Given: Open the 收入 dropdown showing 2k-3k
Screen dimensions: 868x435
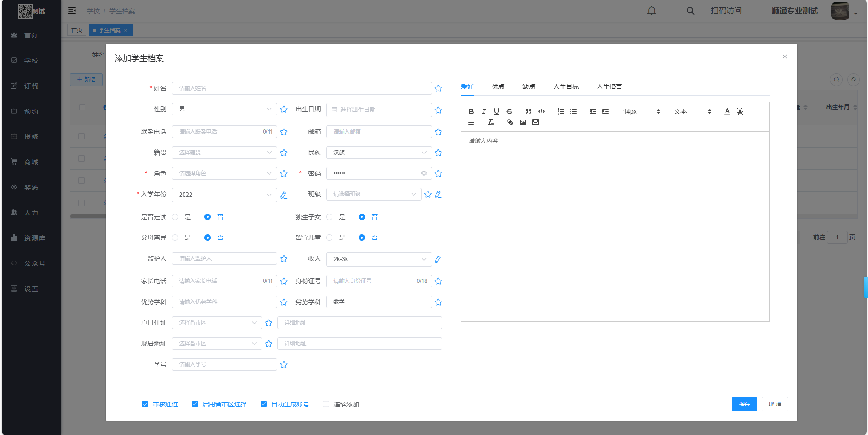Looking at the screenshot, I should tap(379, 259).
